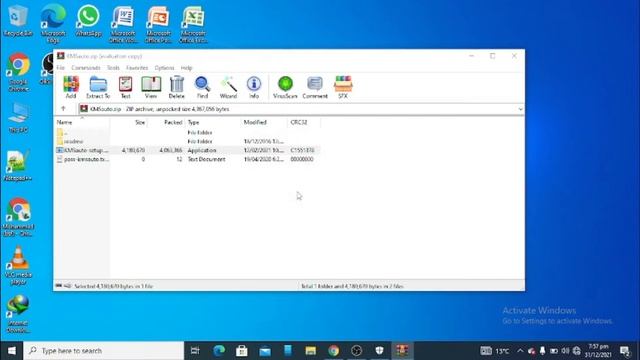The image size is (640, 360).
Task: Click the Microsoft Office Word desktop shortcut
Action: [123, 24]
